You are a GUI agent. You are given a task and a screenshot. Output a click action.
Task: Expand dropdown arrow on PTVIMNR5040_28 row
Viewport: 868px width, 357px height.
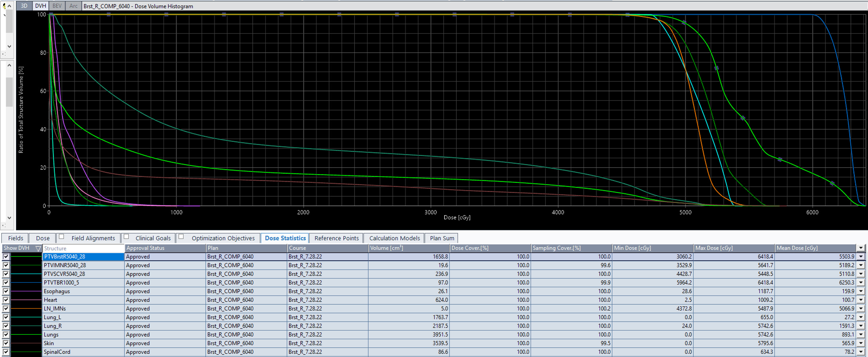pos(861,265)
